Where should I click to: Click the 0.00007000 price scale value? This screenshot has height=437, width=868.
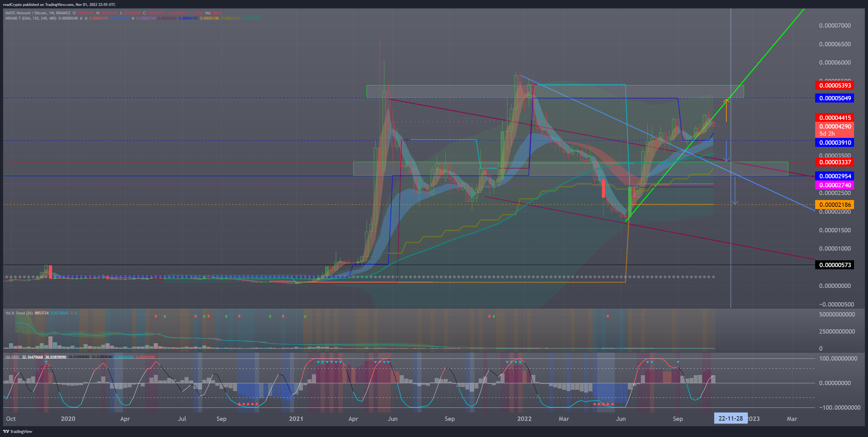[x=835, y=25]
